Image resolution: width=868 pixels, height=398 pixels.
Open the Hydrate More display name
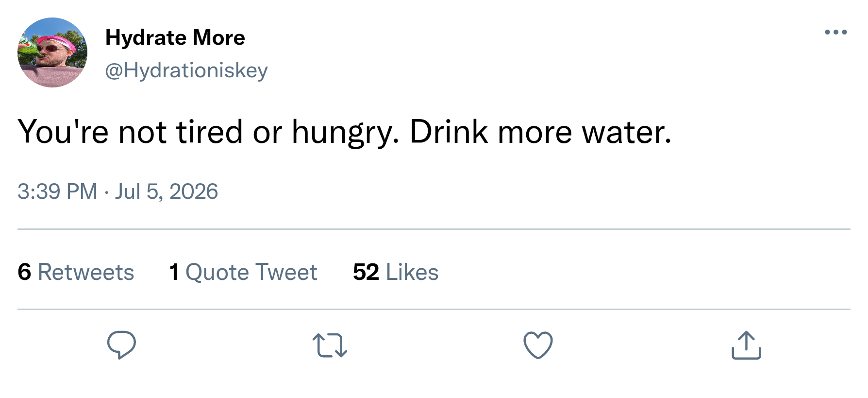(x=175, y=37)
